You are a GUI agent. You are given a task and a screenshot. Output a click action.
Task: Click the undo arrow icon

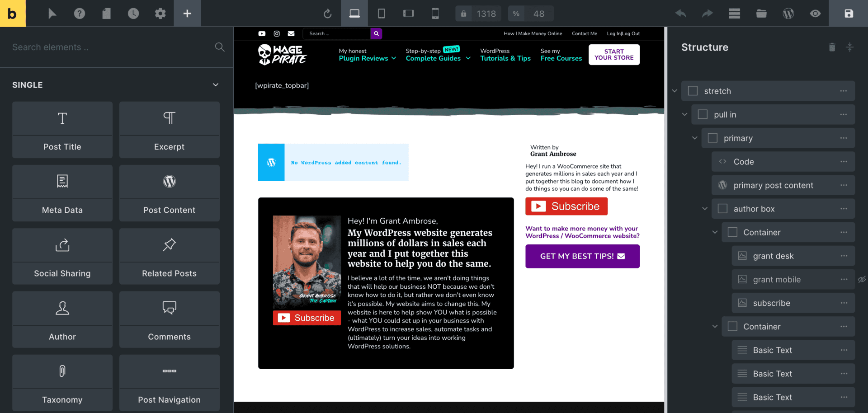pos(681,14)
